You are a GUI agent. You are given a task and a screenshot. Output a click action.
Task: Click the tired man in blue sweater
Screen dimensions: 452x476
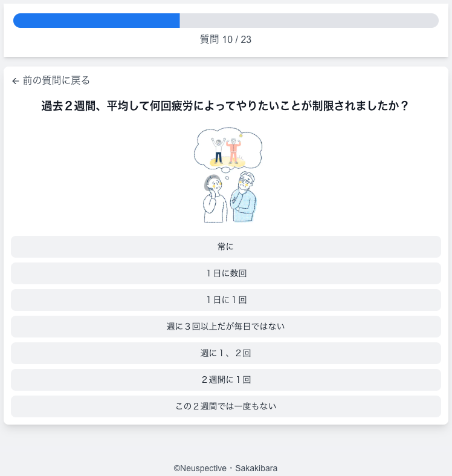[244, 197]
